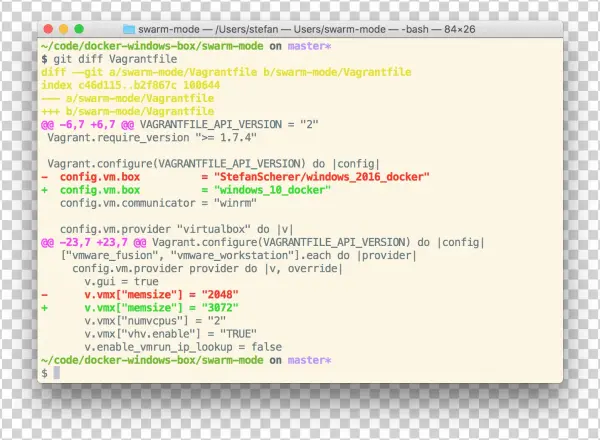This screenshot has width=600, height=440.
Task: Click the 'config.vm.provider "virtualbox"' line
Action: (176, 229)
